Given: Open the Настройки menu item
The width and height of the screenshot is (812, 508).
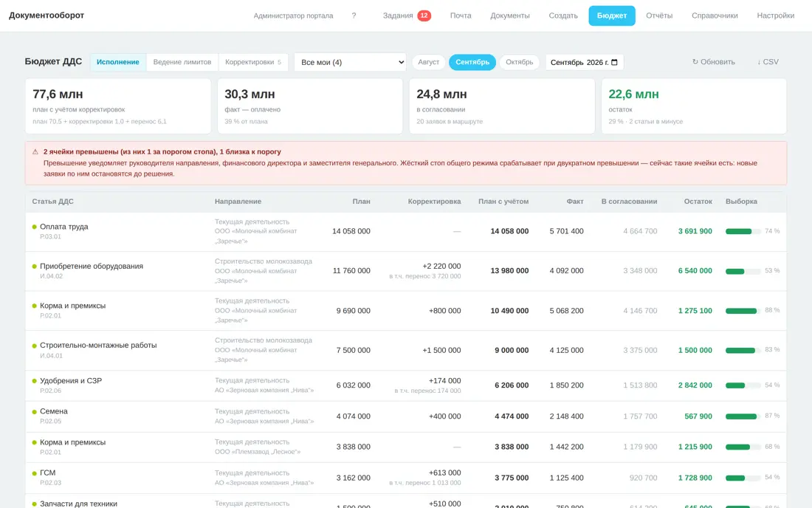Looking at the screenshot, I should coord(775,16).
